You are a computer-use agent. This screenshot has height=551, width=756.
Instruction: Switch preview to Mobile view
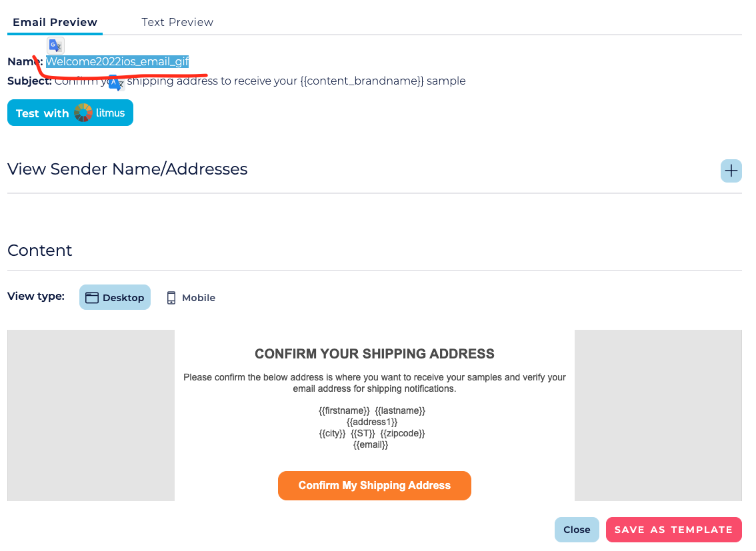(x=191, y=298)
